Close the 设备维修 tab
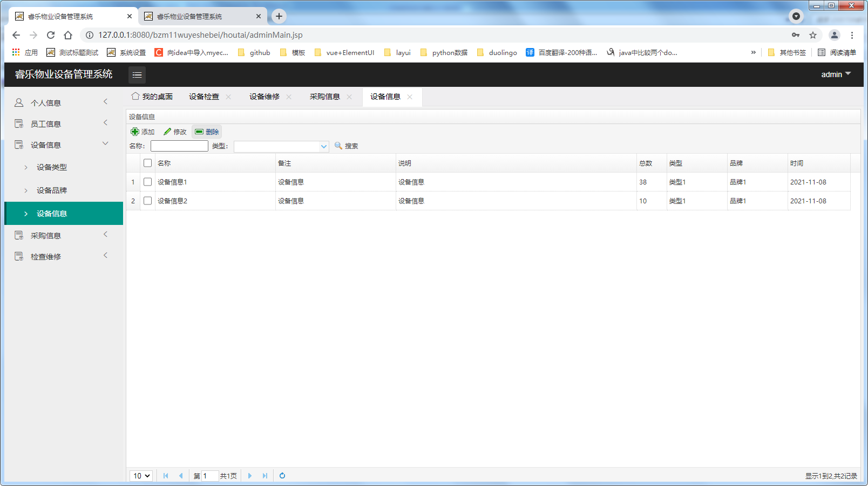This screenshot has height=486, width=868. coord(289,97)
